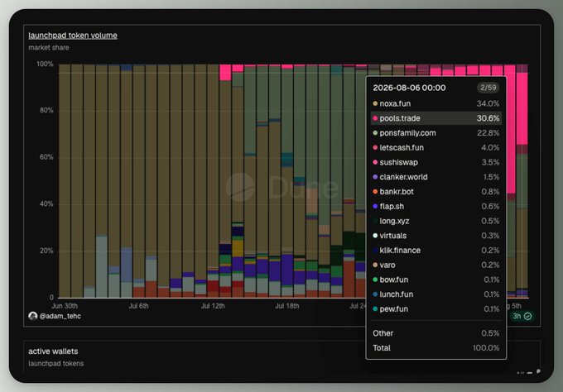The height and width of the screenshot is (392, 563).
Task: Click the Jun 30th axis label
Action: (65, 306)
